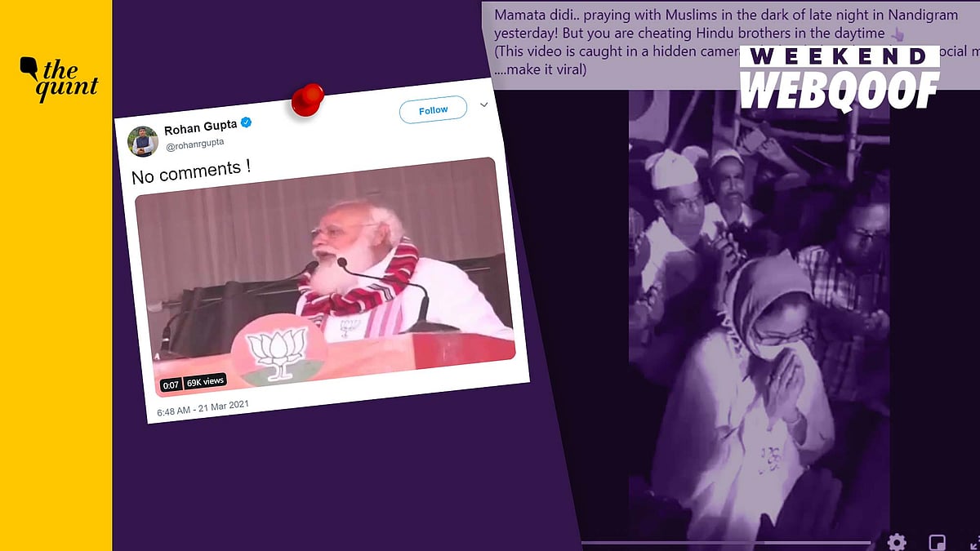Click the 0:07 video duration badge
Image resolution: width=980 pixels, height=551 pixels.
click(x=171, y=383)
